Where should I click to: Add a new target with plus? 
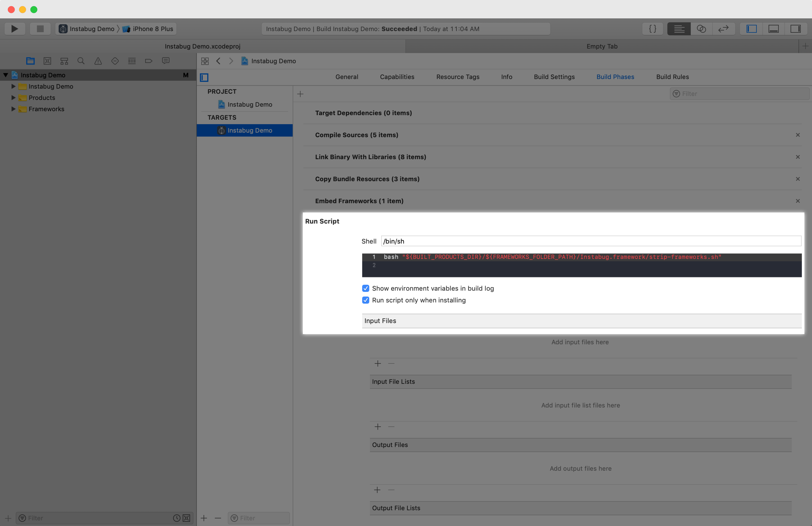[x=204, y=518]
